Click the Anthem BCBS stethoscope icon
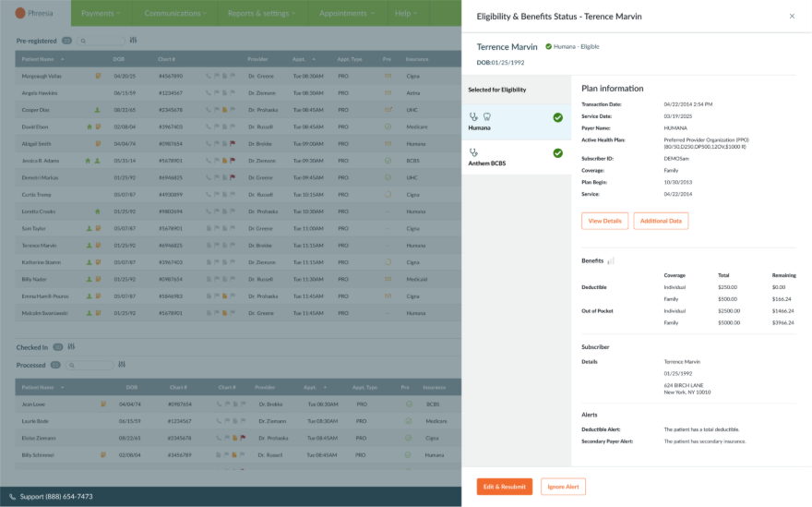Screen dimensions: 812x507 click(x=474, y=152)
